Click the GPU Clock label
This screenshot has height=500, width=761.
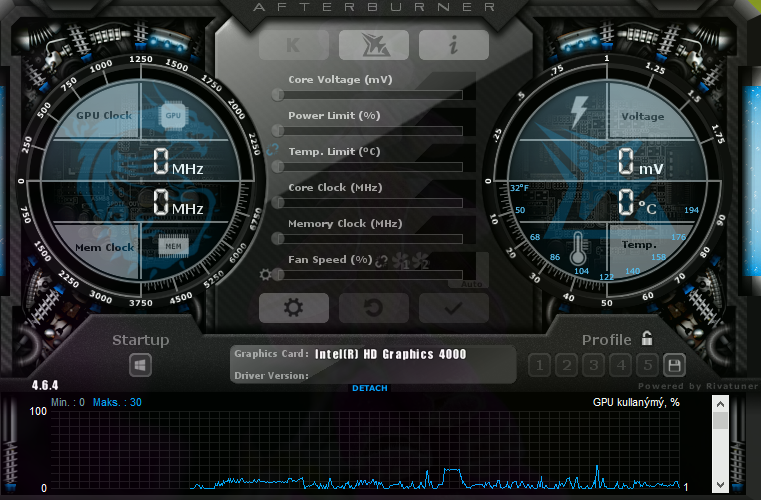coord(104,116)
